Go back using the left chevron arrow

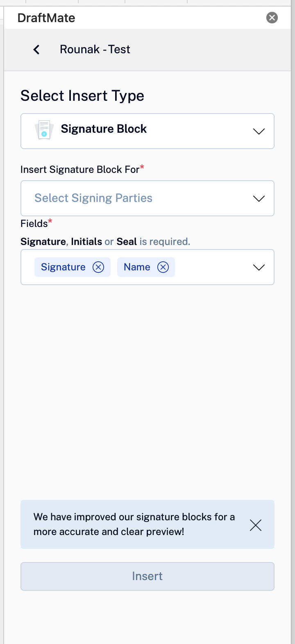click(36, 50)
